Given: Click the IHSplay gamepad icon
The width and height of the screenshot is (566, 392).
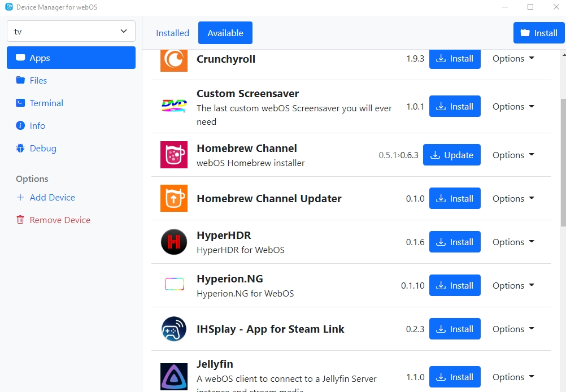Looking at the screenshot, I should click(x=173, y=329).
